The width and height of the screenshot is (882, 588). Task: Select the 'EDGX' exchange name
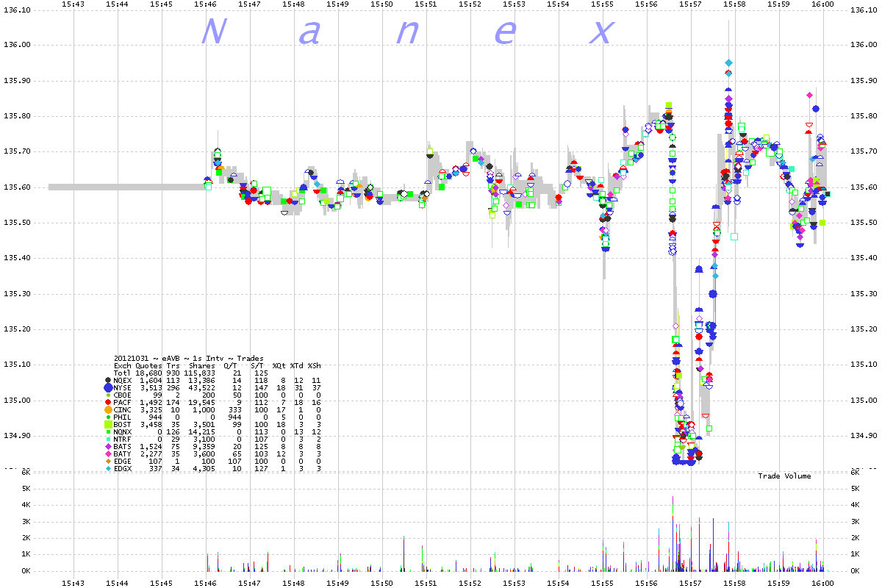[x=123, y=469]
